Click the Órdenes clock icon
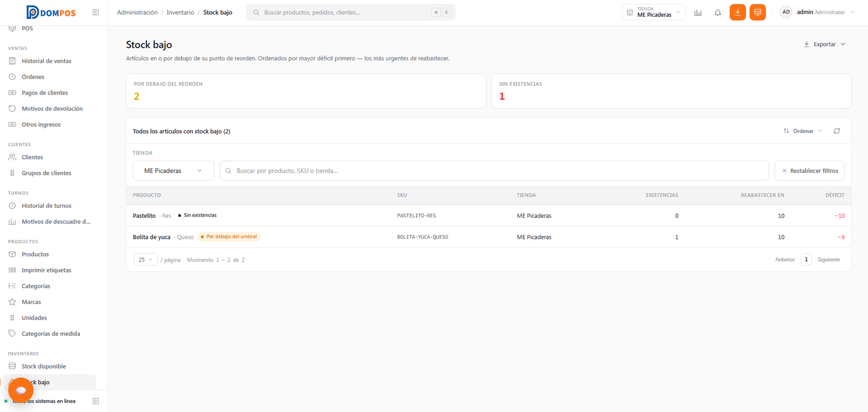 [12, 77]
